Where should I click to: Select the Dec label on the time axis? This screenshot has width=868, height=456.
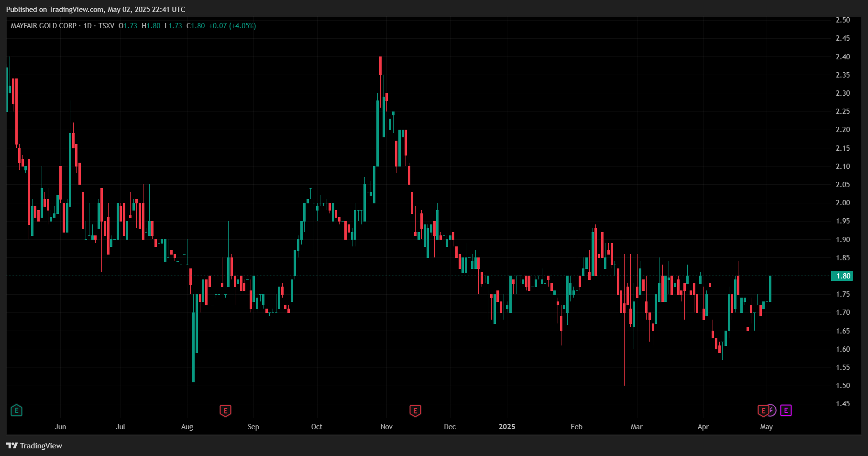tap(450, 427)
